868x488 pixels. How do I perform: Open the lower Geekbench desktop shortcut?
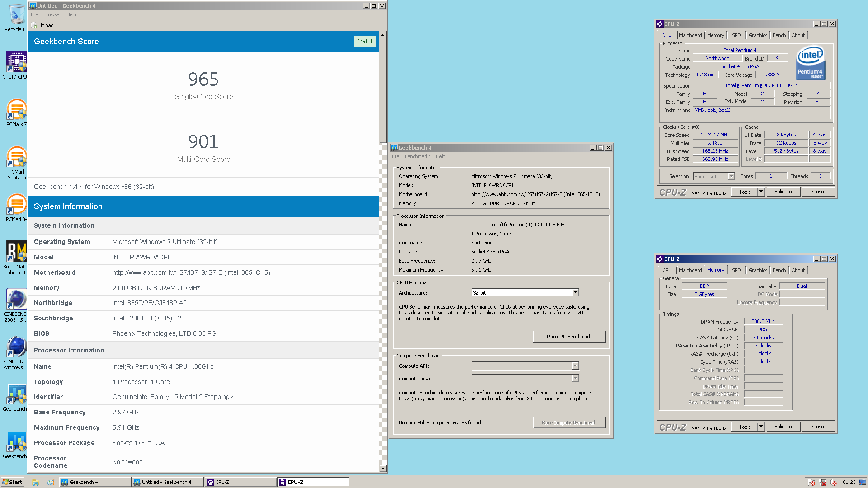click(x=16, y=445)
